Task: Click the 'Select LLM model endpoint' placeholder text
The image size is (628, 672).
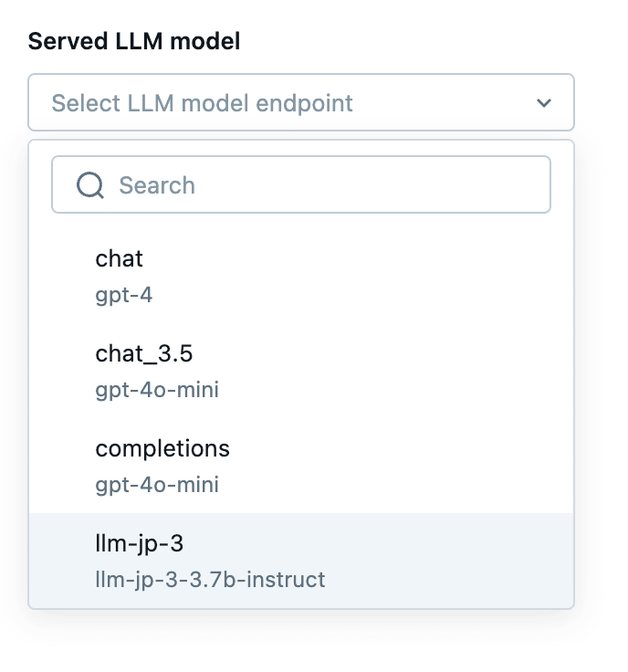Action: pos(202,103)
